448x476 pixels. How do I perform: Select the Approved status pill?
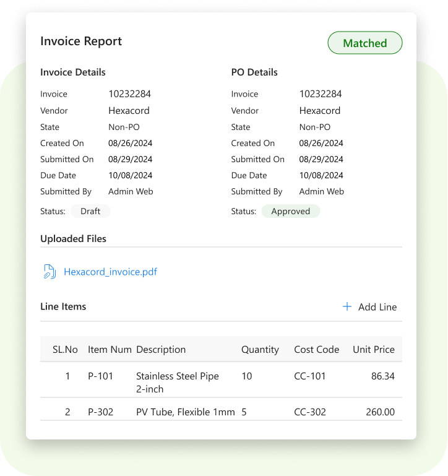click(290, 211)
